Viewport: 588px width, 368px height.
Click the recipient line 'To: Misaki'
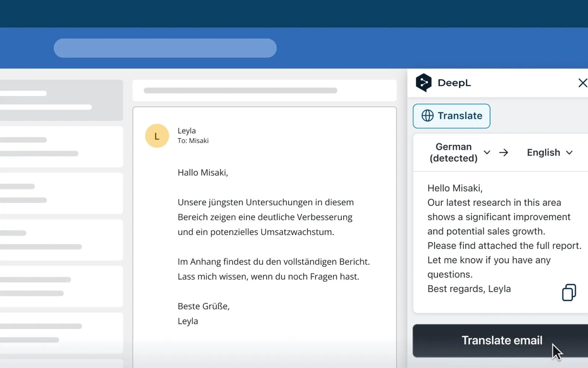(193, 141)
